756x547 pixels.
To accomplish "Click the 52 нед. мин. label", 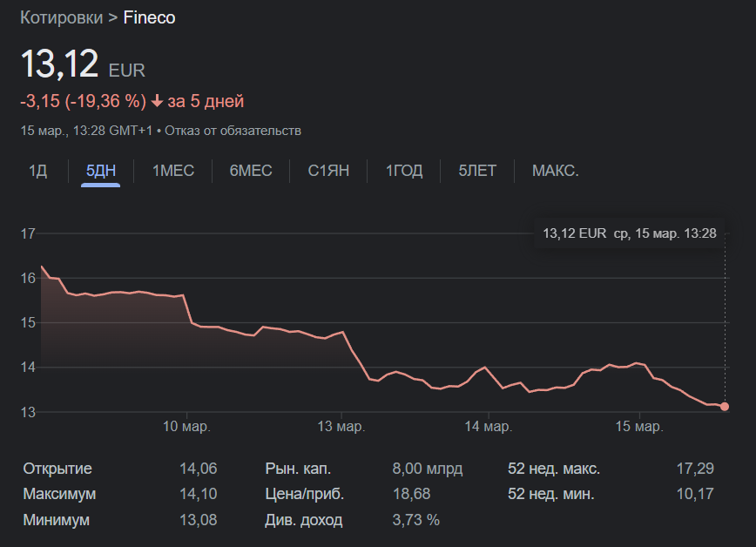I will (551, 494).
